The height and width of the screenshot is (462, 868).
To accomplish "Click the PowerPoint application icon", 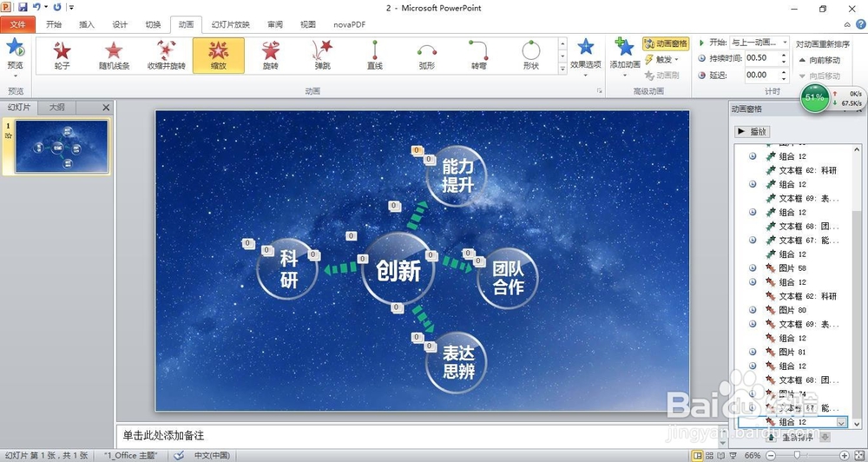I will 5,7.
